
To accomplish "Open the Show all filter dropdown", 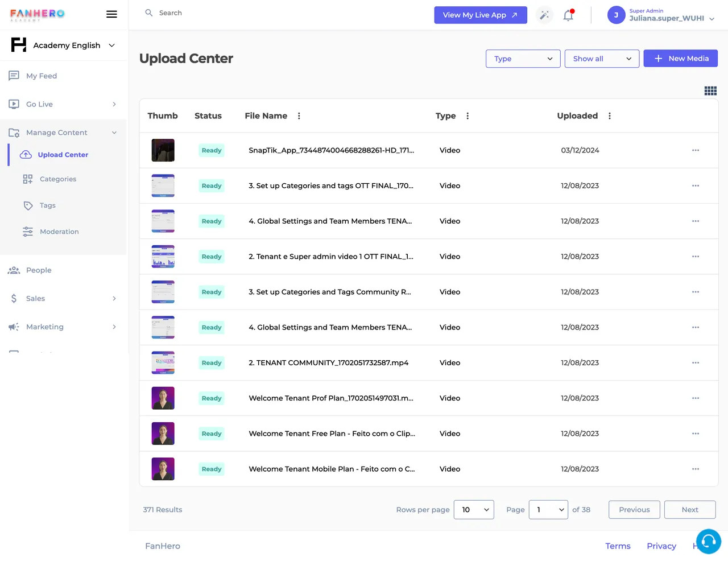I will coord(602,59).
